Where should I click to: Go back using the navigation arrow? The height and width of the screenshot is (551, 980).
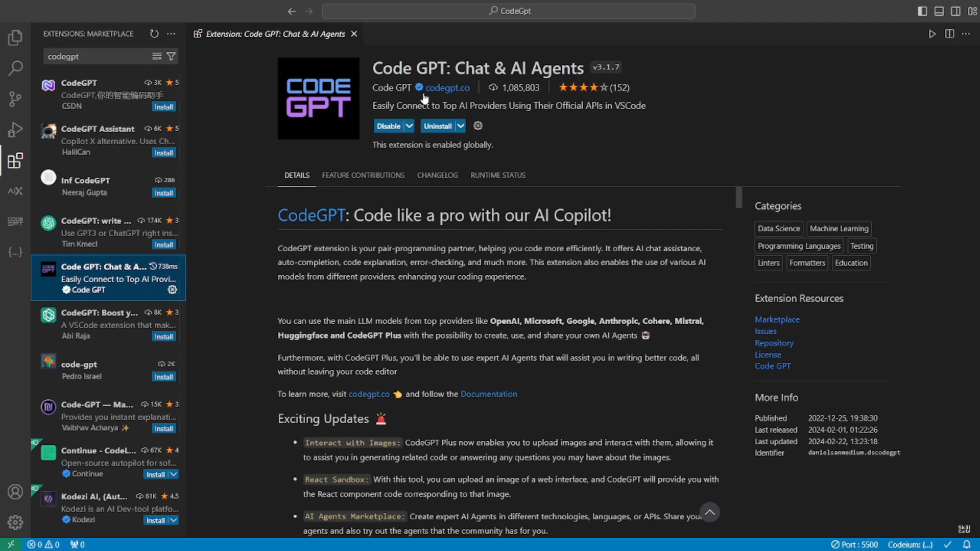click(x=292, y=11)
